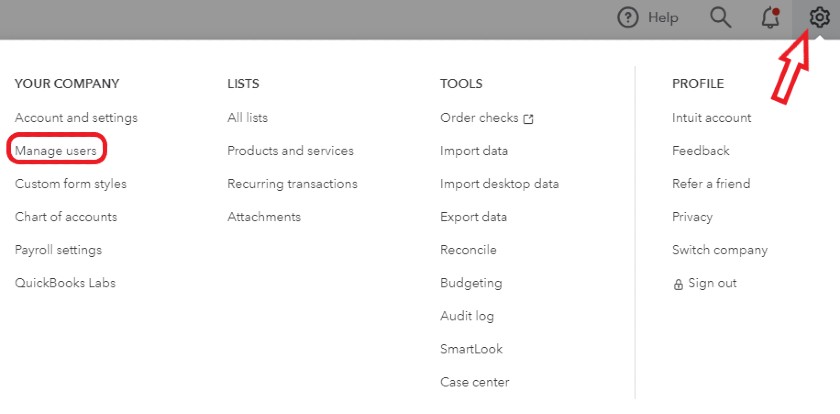
Task: Click the Help text label
Action: 663,18
